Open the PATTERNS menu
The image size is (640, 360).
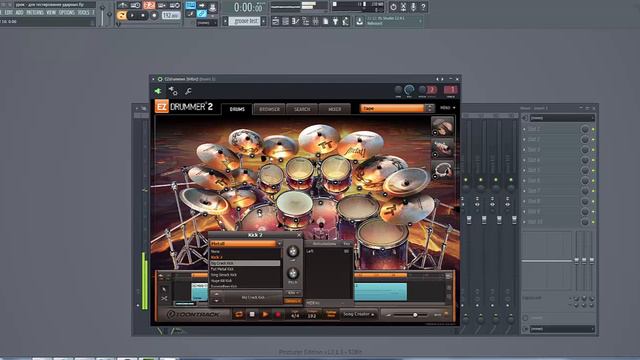point(35,13)
